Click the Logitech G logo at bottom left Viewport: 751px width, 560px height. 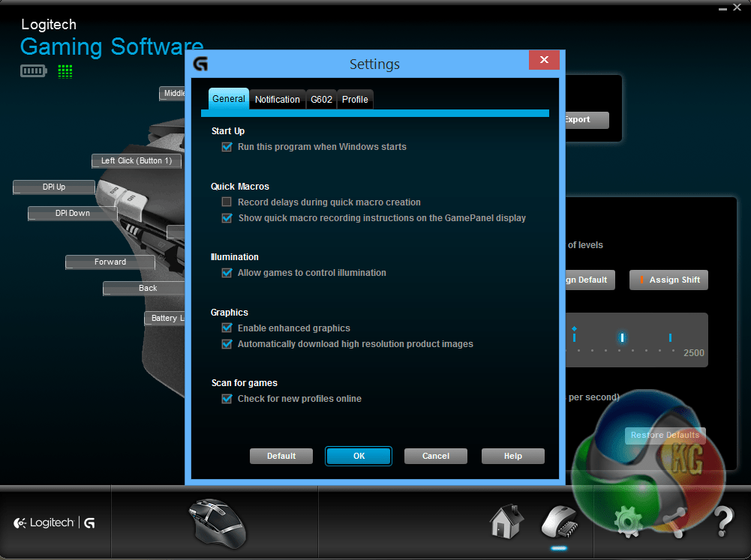pyautogui.click(x=53, y=523)
